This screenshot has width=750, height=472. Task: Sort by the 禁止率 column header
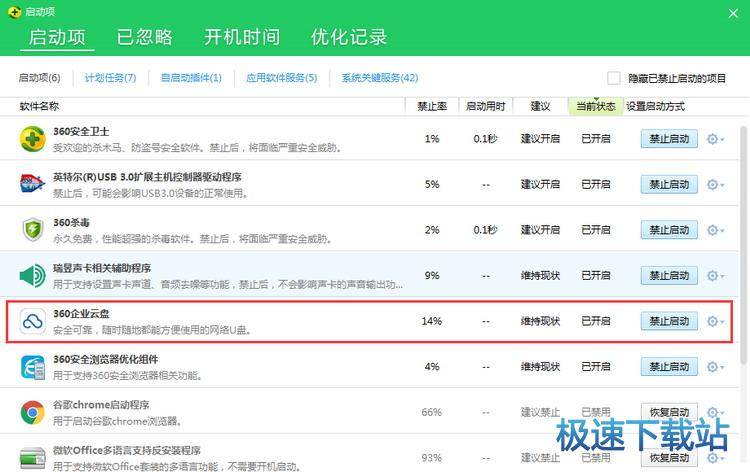432,106
